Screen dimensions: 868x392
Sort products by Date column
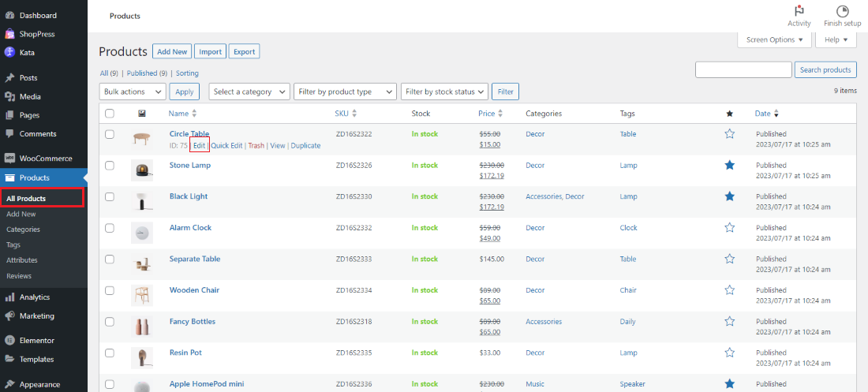[767, 114]
